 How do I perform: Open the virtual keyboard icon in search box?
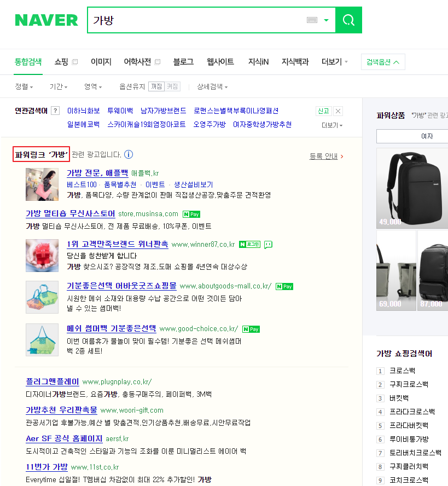(x=312, y=20)
